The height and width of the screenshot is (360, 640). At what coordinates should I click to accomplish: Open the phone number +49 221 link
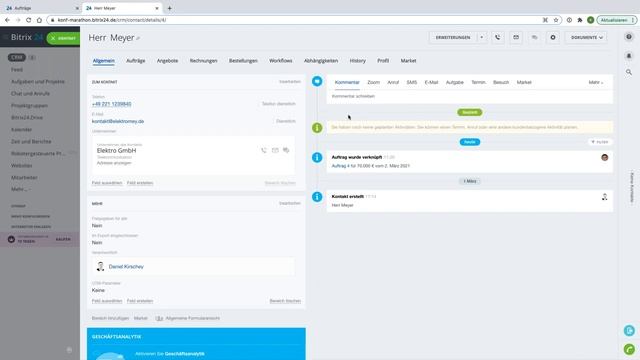(x=111, y=104)
